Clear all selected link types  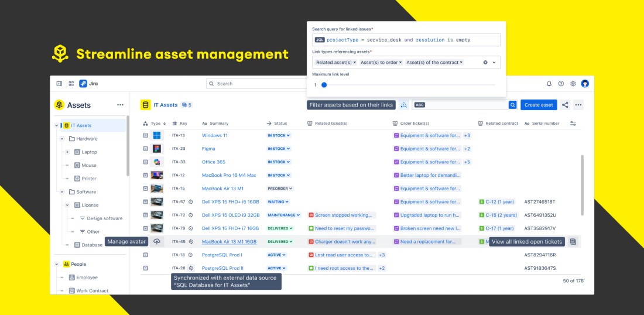click(x=485, y=62)
